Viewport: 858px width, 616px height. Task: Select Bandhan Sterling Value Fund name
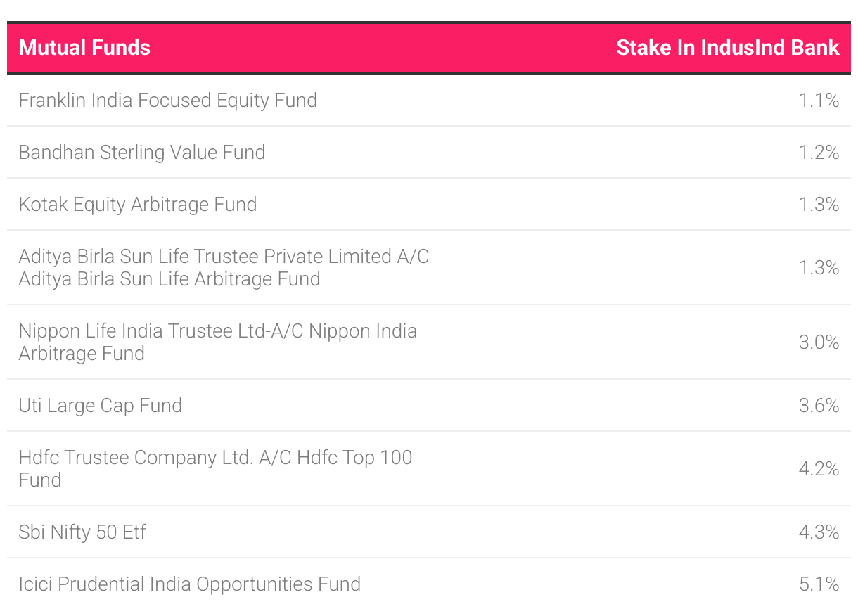point(142,153)
